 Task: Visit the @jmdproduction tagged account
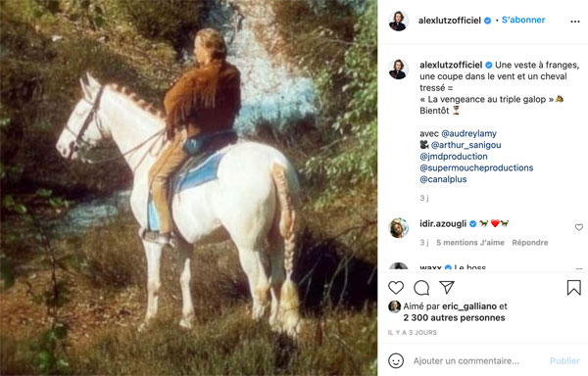[454, 156]
